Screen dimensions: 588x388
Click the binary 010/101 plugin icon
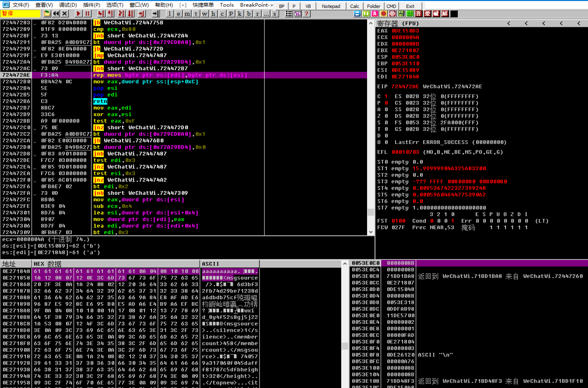pyautogui.click(x=401, y=14)
